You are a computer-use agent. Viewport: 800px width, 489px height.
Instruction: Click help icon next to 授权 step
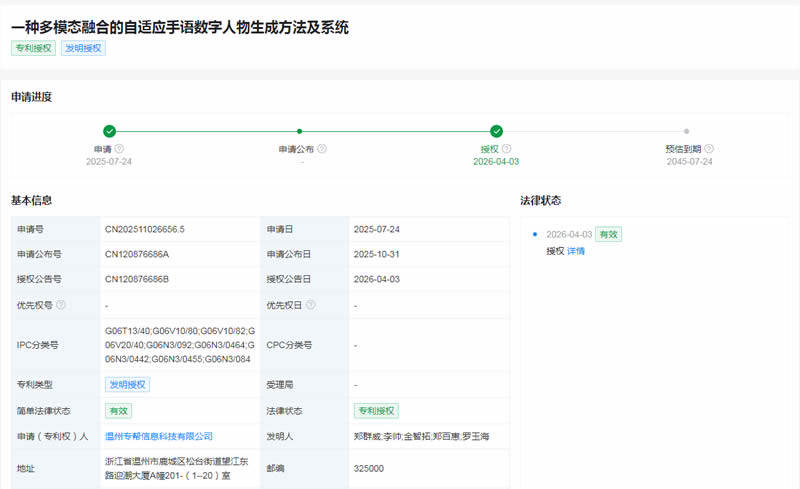507,149
